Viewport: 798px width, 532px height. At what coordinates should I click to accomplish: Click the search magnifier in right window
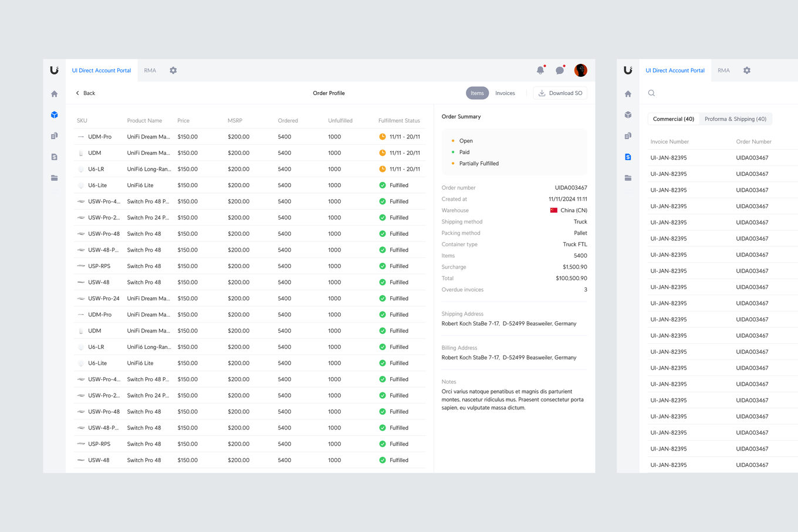pyautogui.click(x=651, y=93)
